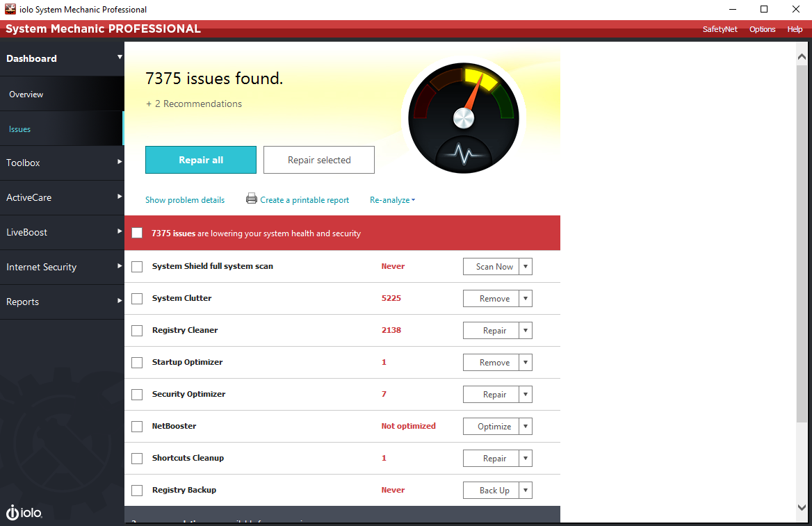812x526 pixels.
Task: Enable the Registry Cleaner checkbox
Action: click(x=137, y=331)
